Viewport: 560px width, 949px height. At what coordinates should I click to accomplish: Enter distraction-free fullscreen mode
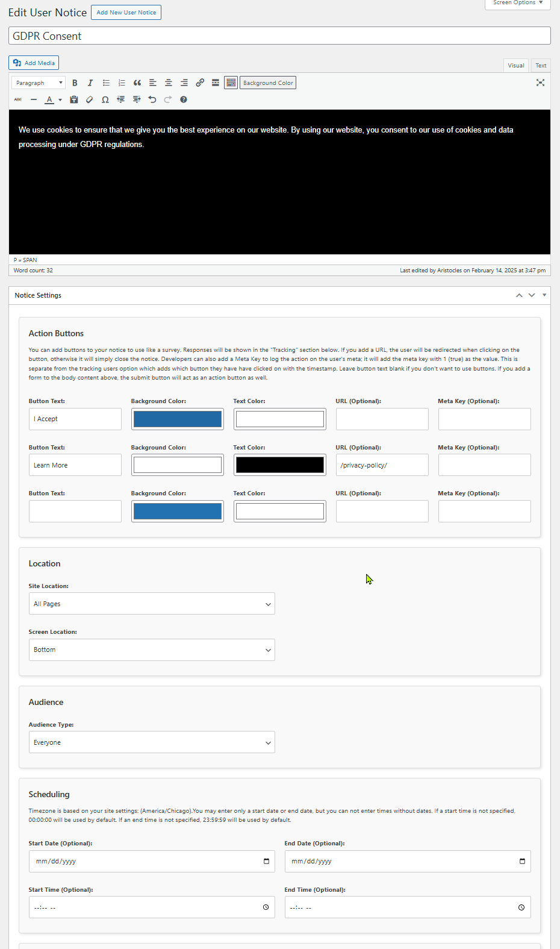pos(540,83)
